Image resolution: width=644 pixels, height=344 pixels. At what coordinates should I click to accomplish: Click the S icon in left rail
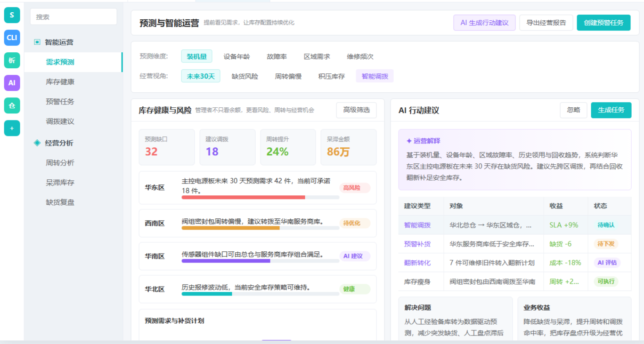pyautogui.click(x=12, y=15)
